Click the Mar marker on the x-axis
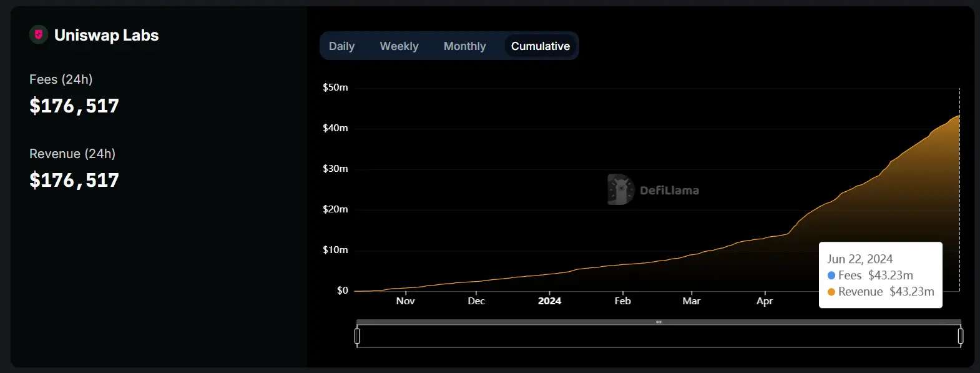Viewport: 980px width, 373px height. pyautogui.click(x=691, y=301)
